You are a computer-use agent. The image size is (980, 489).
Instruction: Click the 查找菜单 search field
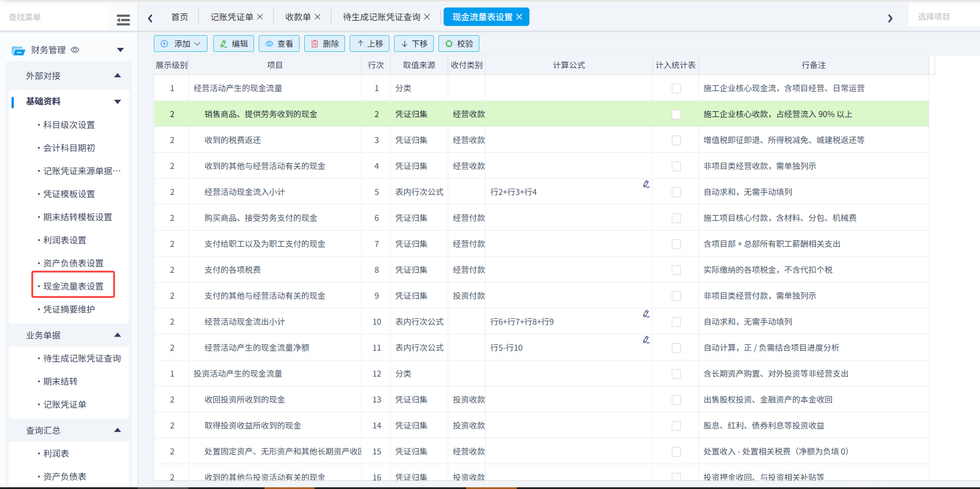pos(55,17)
